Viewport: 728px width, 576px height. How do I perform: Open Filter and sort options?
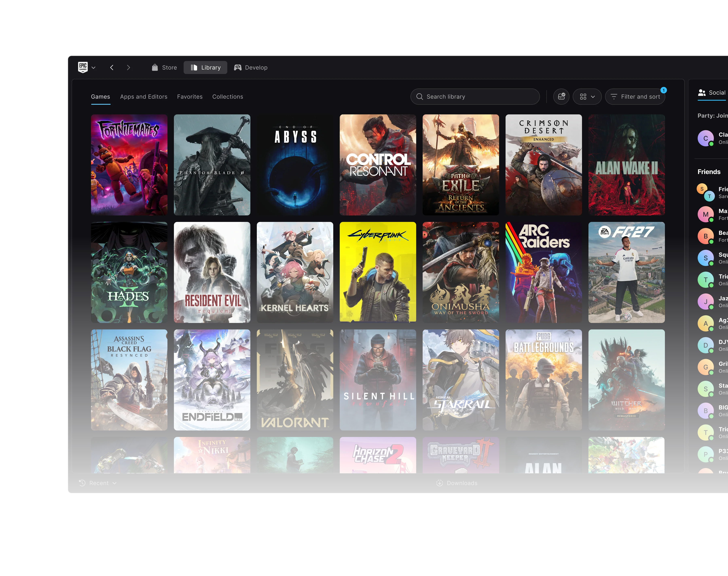635,96
